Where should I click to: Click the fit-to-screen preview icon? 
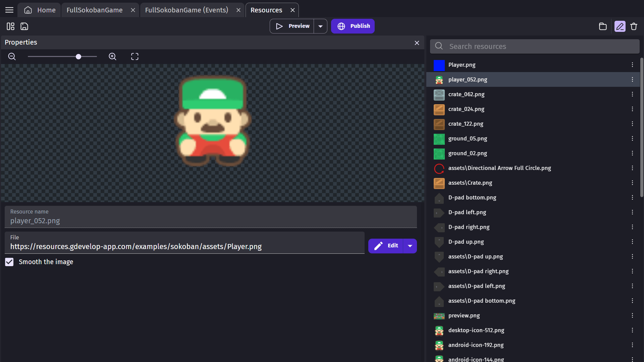pyautogui.click(x=135, y=57)
